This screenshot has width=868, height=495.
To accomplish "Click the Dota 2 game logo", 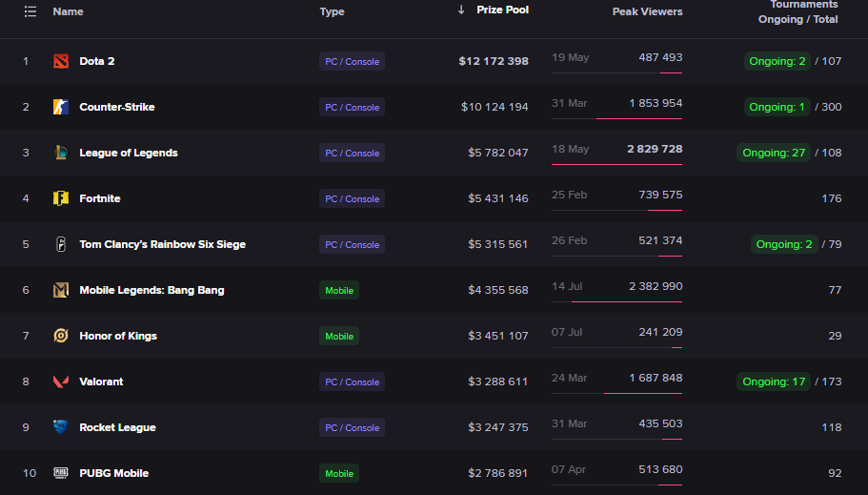I will (x=61, y=61).
